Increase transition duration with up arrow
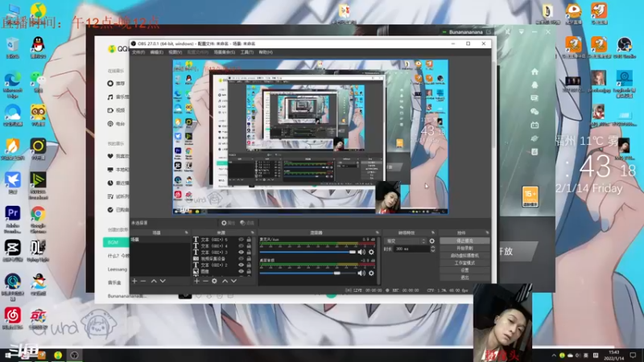The width and height of the screenshot is (644, 362). click(432, 248)
